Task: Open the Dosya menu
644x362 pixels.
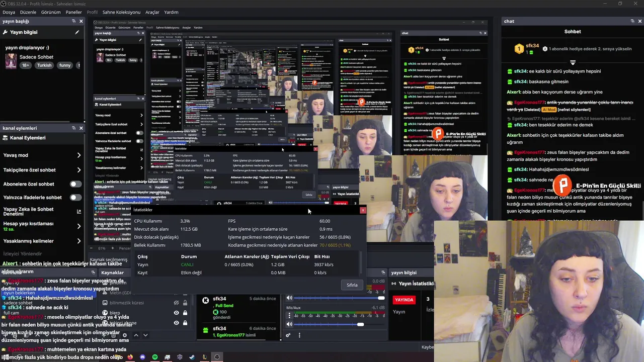Action: [x=9, y=12]
